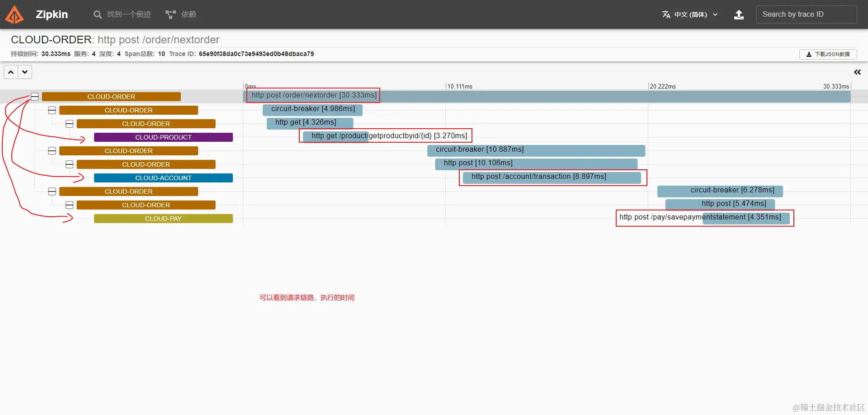
Task: Click the download JSON data button
Action: [x=828, y=54]
